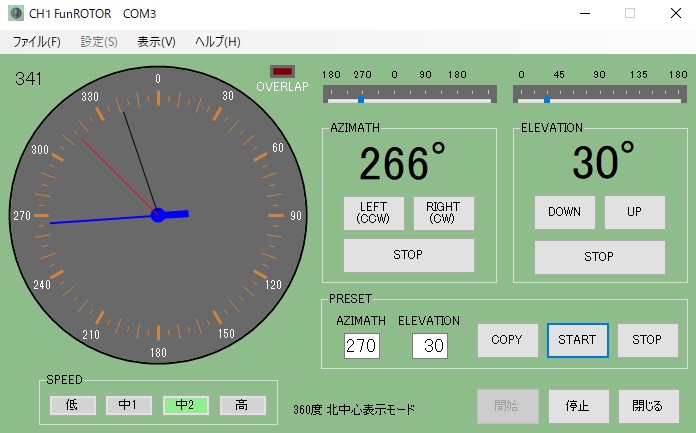Image resolution: width=696 pixels, height=433 pixels.
Task: Rotate azimuth RIGHT (CW)
Action: click(443, 213)
